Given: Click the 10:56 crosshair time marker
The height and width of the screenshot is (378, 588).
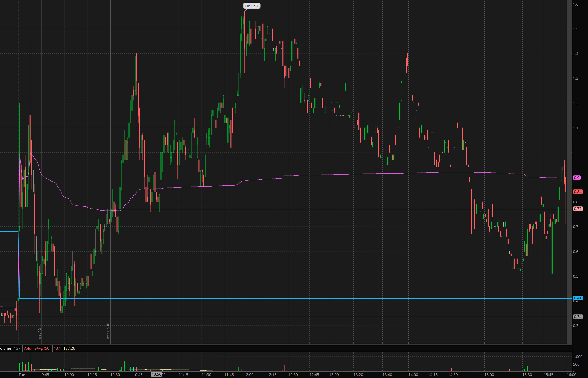Looking at the screenshot, I should 156,374.
